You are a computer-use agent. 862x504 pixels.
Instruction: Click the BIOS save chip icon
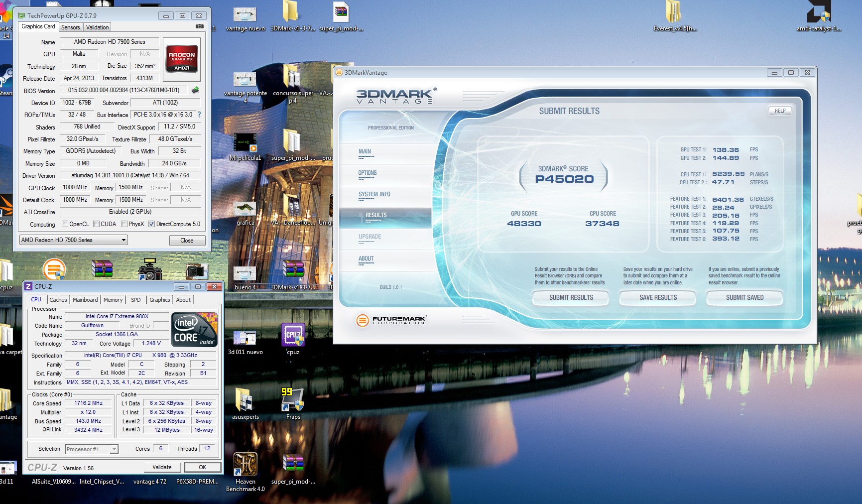pos(195,90)
